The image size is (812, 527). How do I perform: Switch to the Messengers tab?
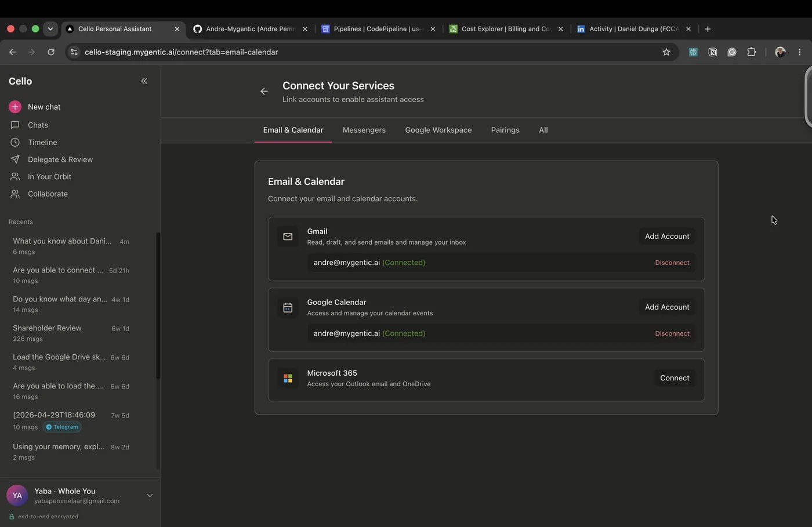point(364,130)
